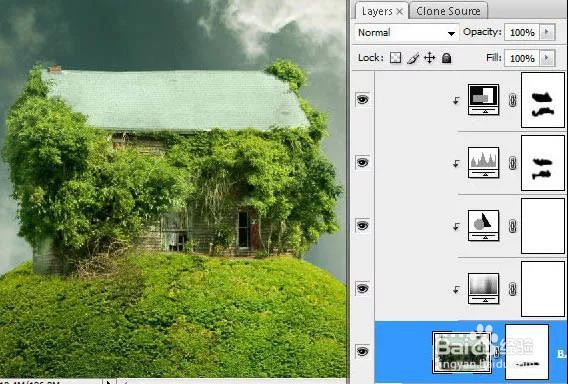Viewport: 568px width, 384px height.
Task: Hide the Hue/Saturation adjustment layer
Action: [x=363, y=225]
